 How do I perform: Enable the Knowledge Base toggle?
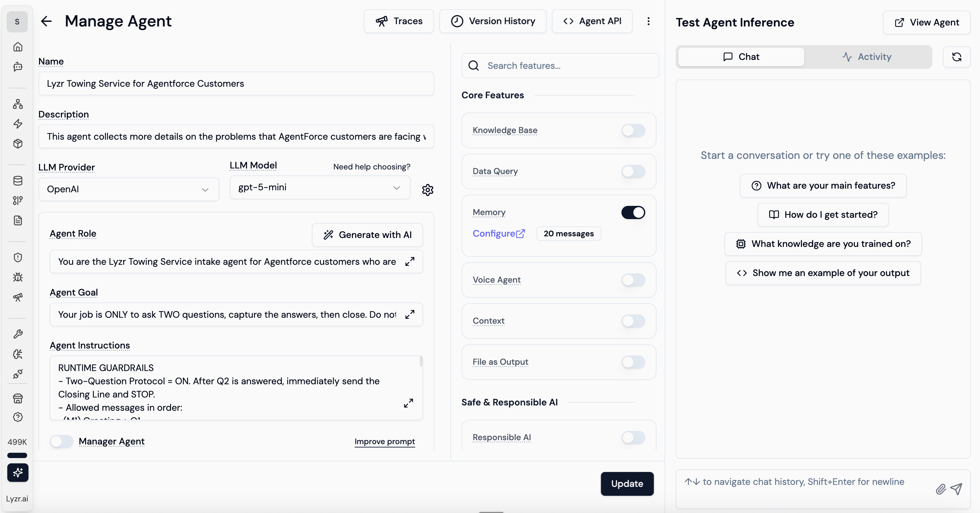[633, 130]
